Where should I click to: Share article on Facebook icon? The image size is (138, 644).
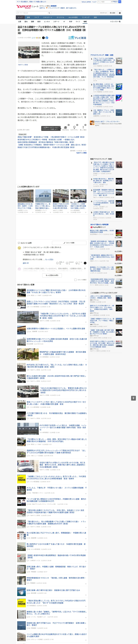coord(47,38)
